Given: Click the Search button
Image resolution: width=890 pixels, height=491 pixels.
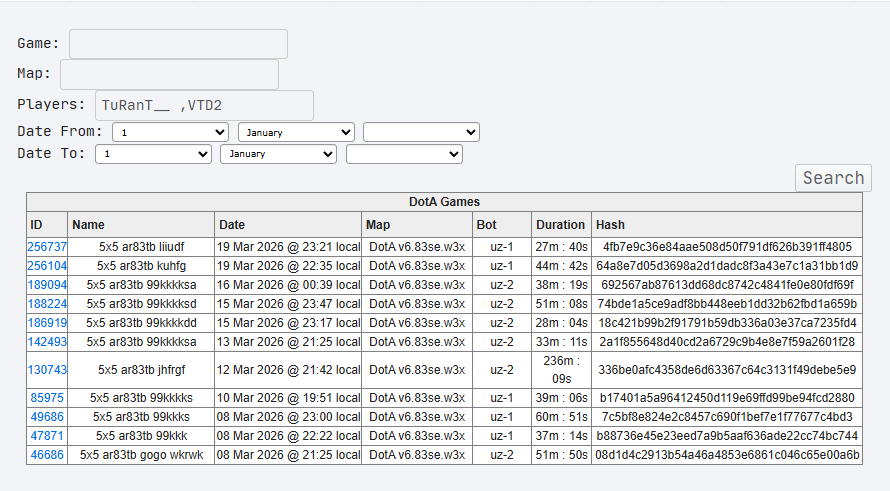Looking at the screenshot, I should (833, 178).
